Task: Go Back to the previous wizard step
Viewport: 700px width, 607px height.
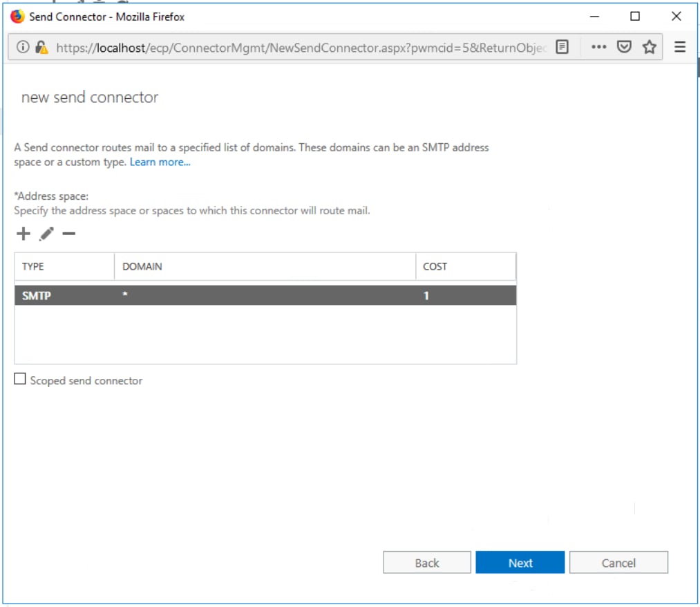Action: [427, 562]
